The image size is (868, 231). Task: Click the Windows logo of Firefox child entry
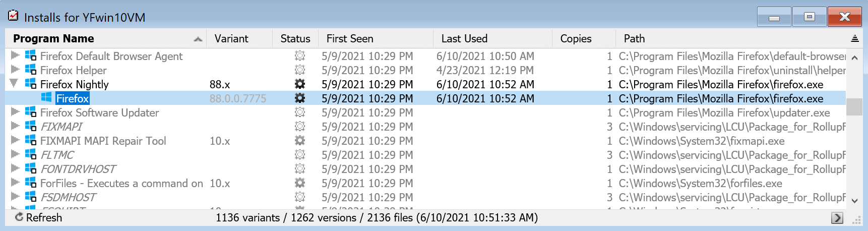(46, 98)
